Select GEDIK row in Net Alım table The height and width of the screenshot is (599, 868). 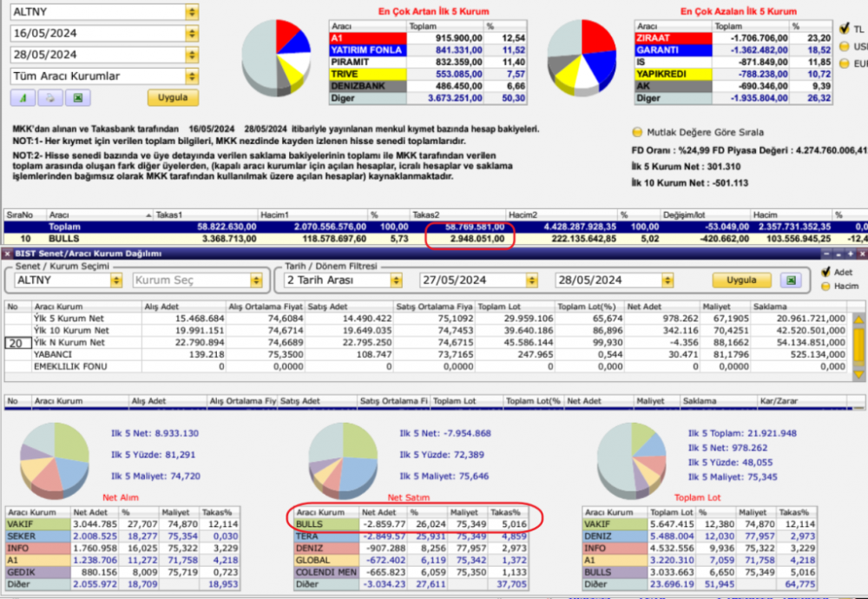click(123, 572)
